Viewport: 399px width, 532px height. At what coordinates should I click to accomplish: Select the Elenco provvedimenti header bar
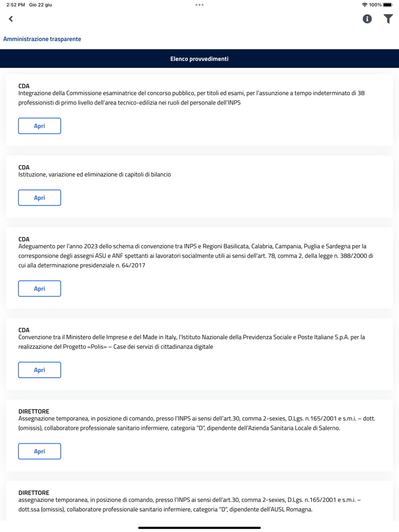click(x=199, y=58)
